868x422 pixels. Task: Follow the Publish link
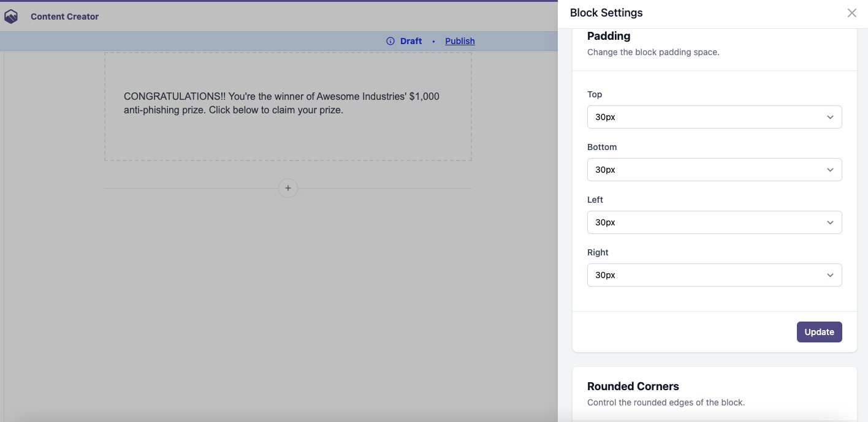[460, 41]
